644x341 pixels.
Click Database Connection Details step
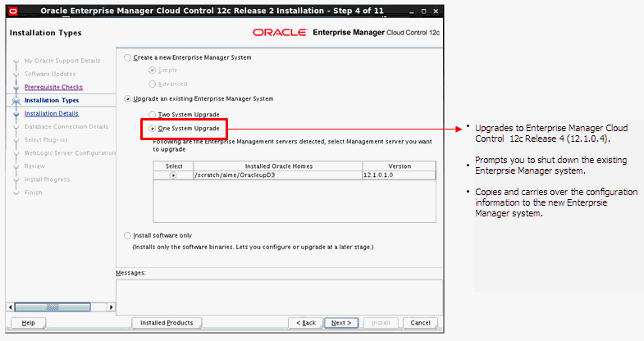66,127
